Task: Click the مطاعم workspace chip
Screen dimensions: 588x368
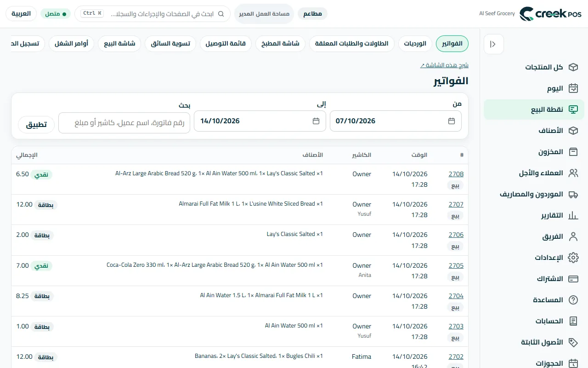Action: point(312,14)
